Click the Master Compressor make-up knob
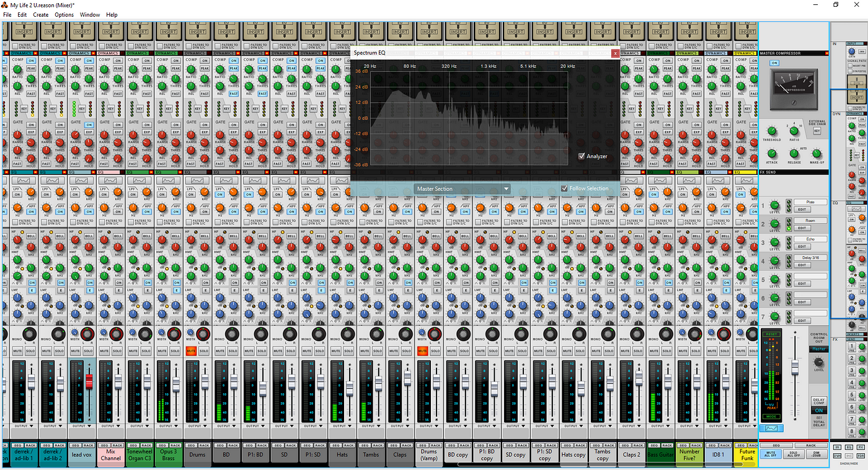868x470 pixels. pyautogui.click(x=817, y=153)
